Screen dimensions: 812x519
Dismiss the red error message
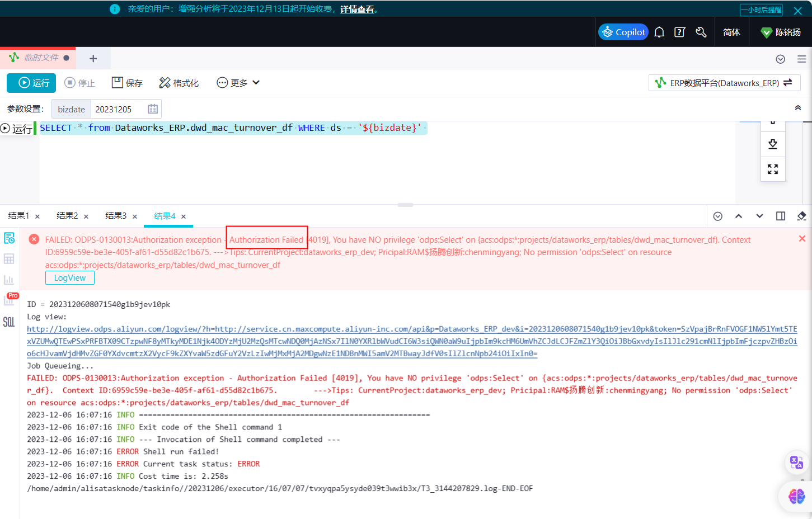802,239
